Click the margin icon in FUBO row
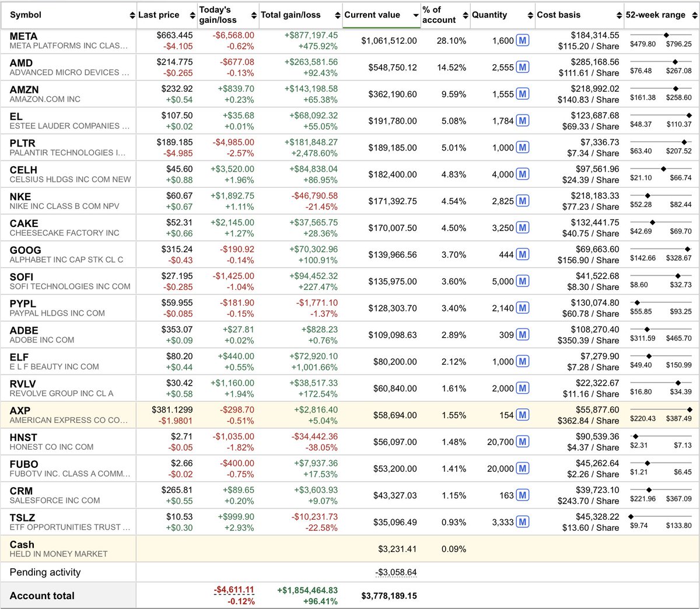This screenshot has width=700, height=609. pyautogui.click(x=523, y=469)
